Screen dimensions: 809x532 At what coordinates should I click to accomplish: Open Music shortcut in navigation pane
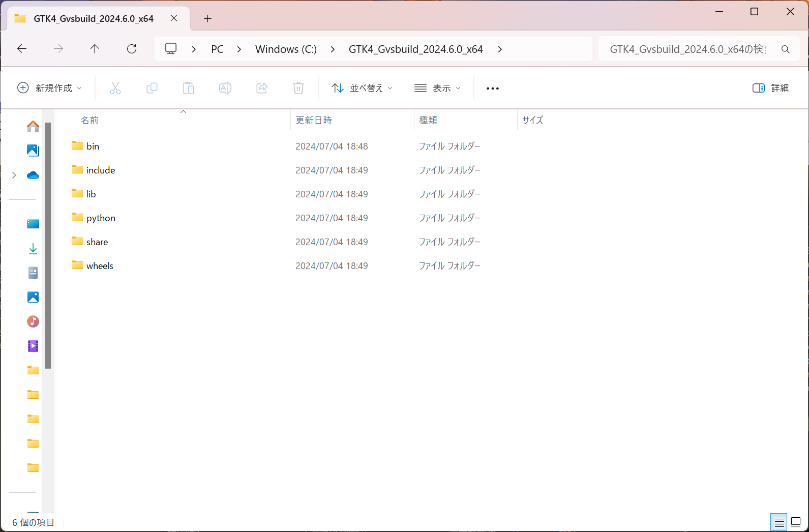click(33, 321)
